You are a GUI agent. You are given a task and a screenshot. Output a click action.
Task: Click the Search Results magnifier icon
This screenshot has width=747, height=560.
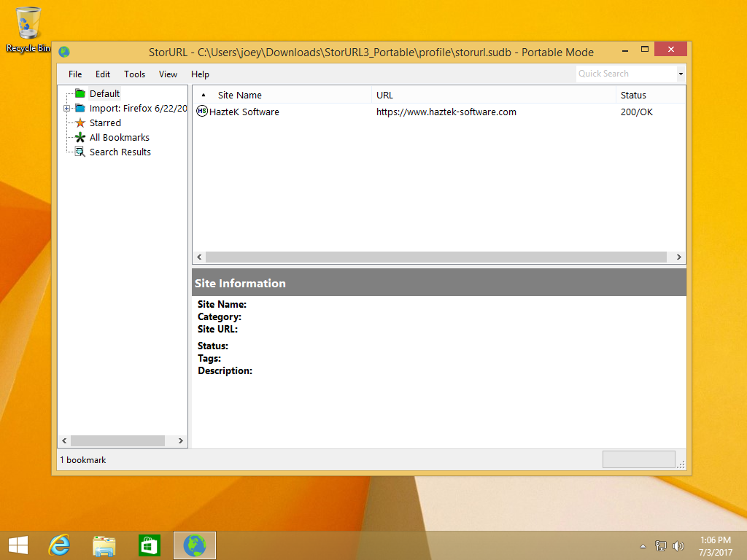click(80, 152)
